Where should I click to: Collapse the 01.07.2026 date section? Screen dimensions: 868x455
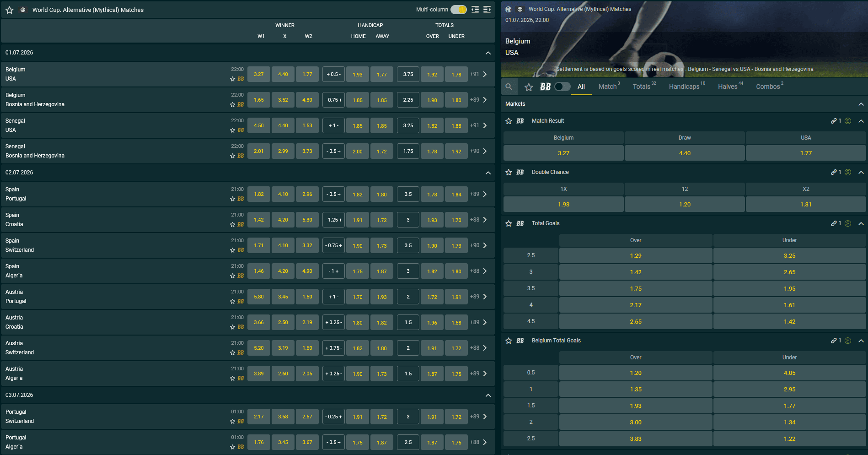coord(488,53)
